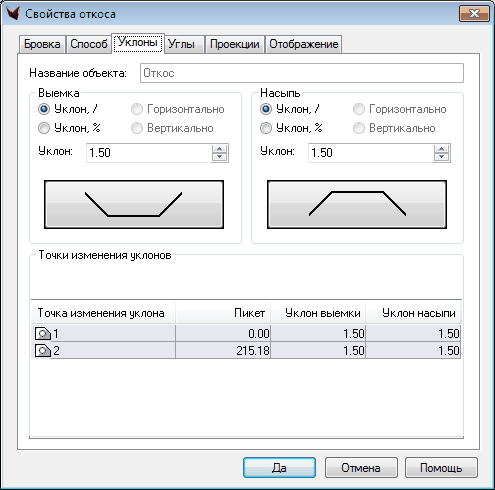
Task: Click the Название объекта field
Action: pyautogui.click(x=302, y=73)
